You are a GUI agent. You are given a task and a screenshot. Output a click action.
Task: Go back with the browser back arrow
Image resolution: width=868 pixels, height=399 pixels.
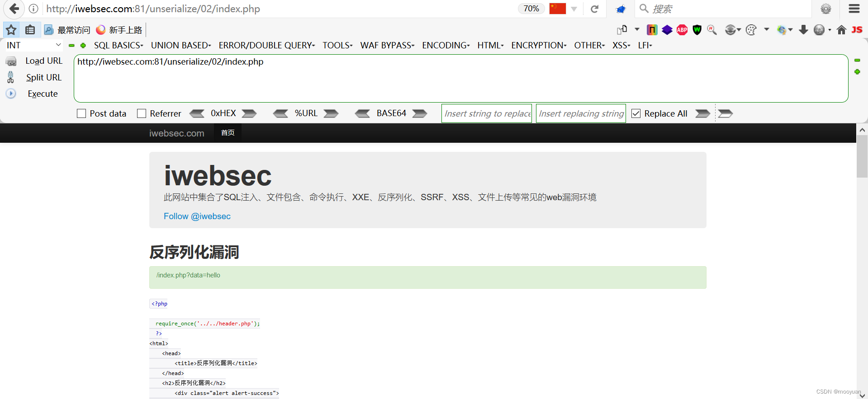click(14, 9)
